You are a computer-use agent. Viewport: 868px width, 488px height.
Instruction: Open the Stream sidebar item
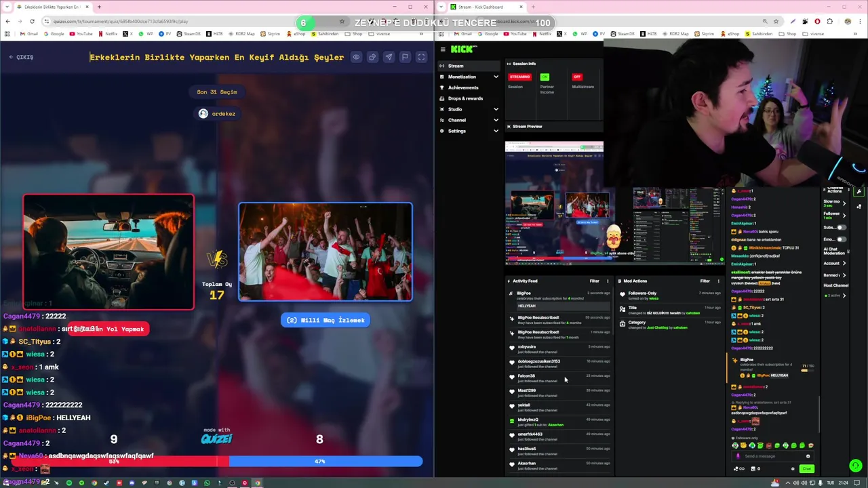pyautogui.click(x=469, y=66)
